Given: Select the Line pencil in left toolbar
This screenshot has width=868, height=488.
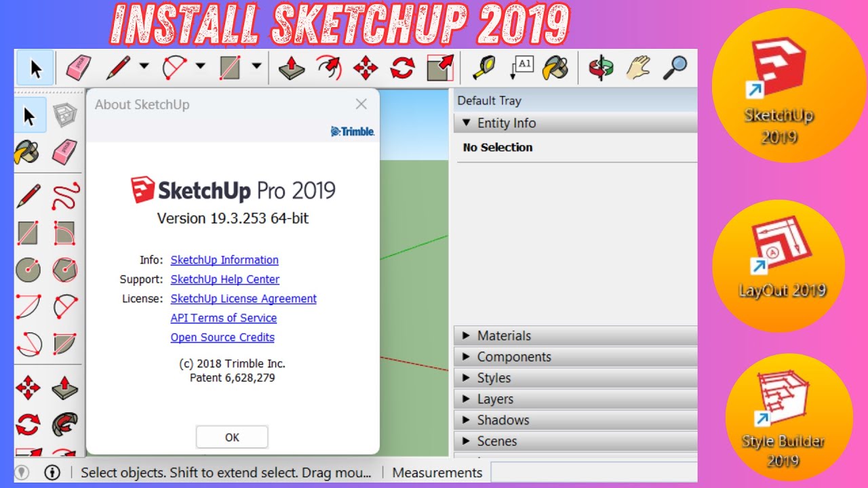Looking at the screenshot, I should (x=28, y=196).
